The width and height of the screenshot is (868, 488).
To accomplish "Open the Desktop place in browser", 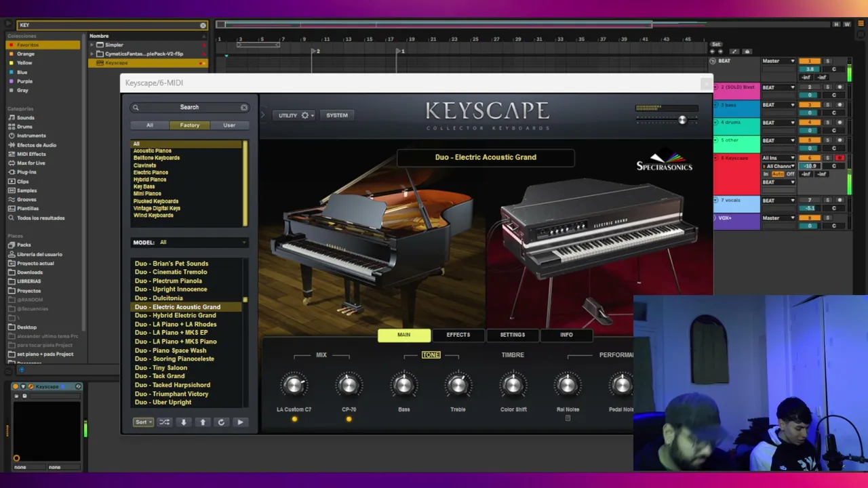I will point(27,327).
